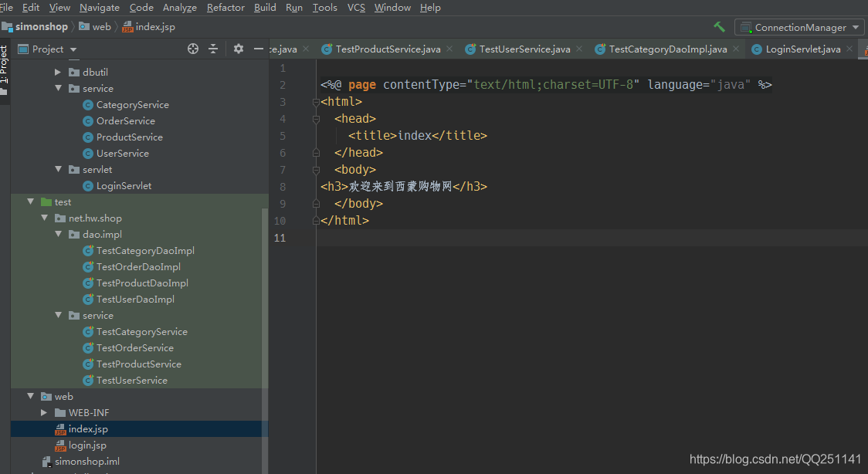Select TestProductDaoImpl in project tree
Image resolution: width=868 pixels, height=474 pixels.
(142, 283)
